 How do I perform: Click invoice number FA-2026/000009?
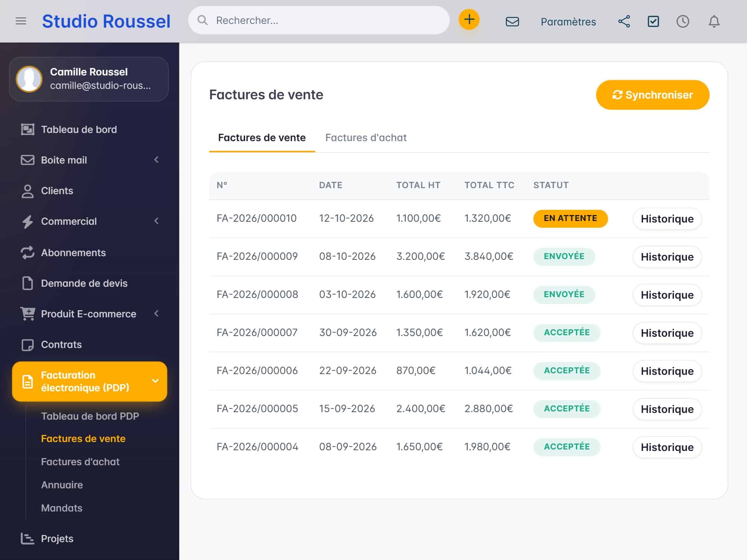tap(257, 256)
